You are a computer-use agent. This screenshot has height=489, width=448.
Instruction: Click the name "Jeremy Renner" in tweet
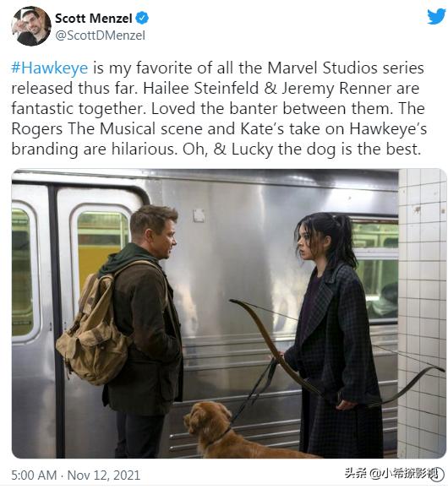[x=336, y=89]
